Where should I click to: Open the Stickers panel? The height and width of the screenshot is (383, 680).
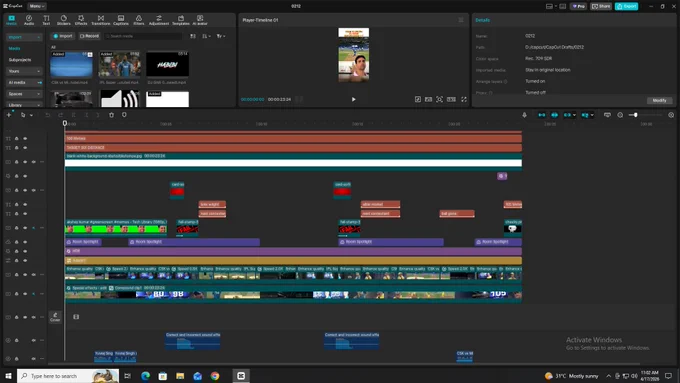point(64,20)
